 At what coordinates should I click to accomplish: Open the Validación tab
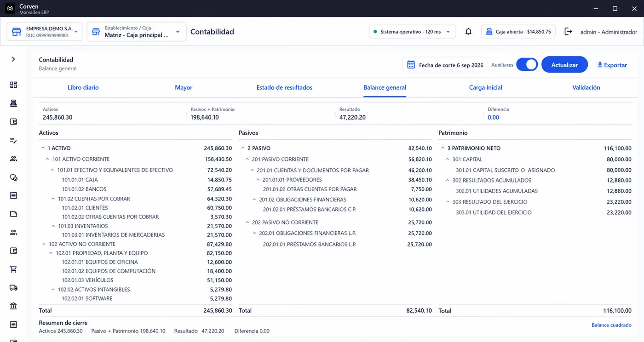pyautogui.click(x=586, y=87)
